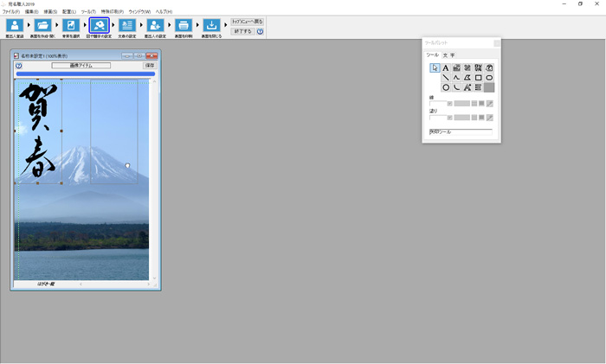Screen dimensions: 606x364
Task: Select the text 'A' tool in the palette
Action: tap(446, 68)
